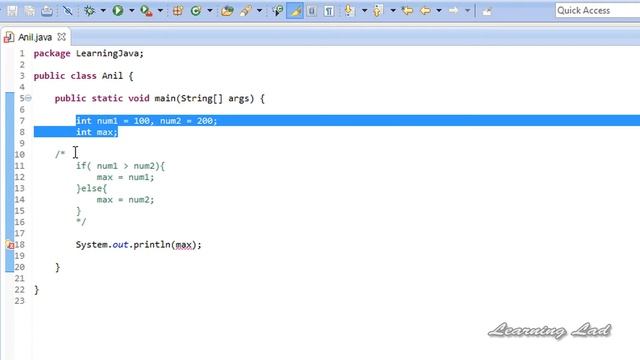
Task: Click the '/*' comment start on line 10
Action: pyautogui.click(x=60, y=154)
